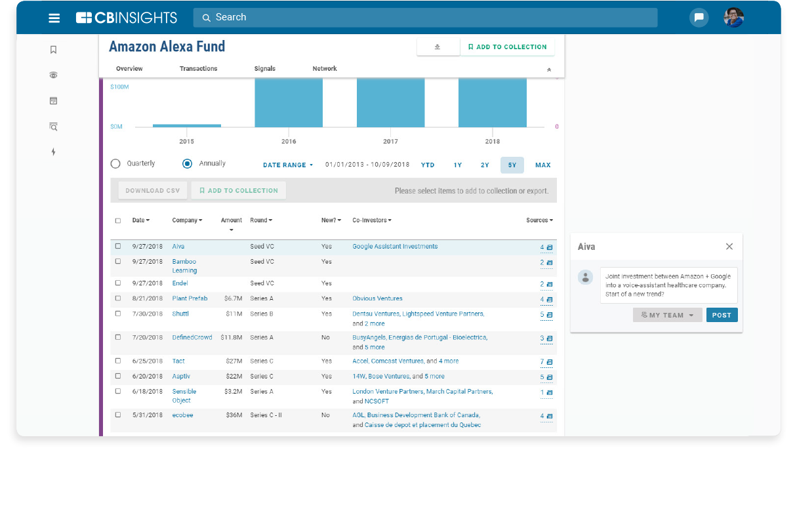Select the MAX range option
The width and height of the screenshot is (795, 532).
click(x=543, y=165)
